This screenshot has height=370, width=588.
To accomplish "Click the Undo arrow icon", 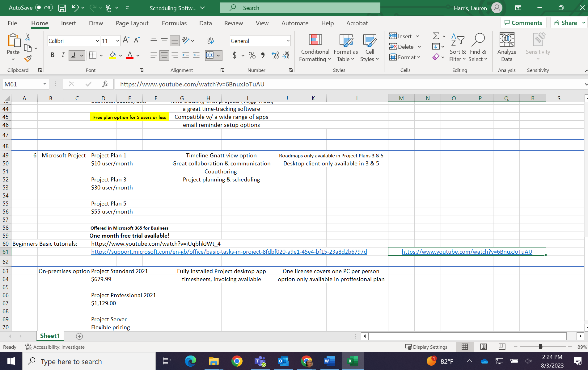I will click(75, 8).
